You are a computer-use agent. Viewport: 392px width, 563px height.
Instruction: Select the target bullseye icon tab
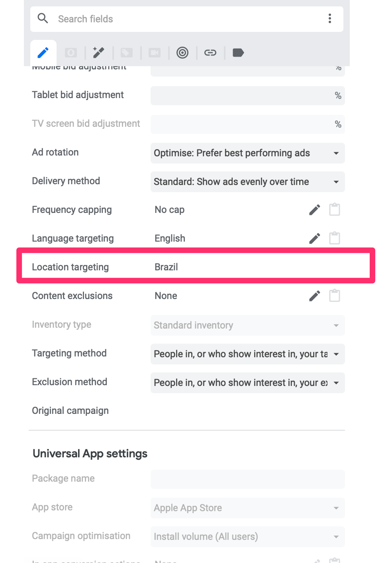coord(182,53)
